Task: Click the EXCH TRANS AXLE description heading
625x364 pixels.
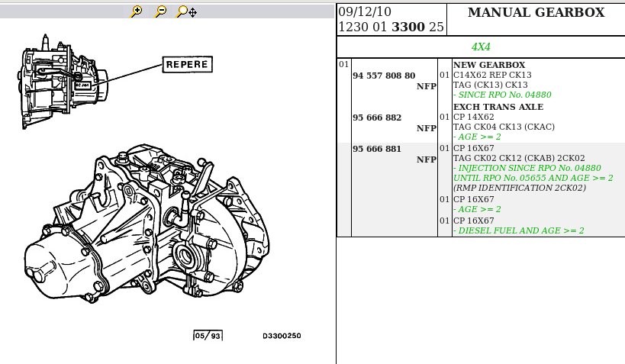Action: (x=498, y=107)
